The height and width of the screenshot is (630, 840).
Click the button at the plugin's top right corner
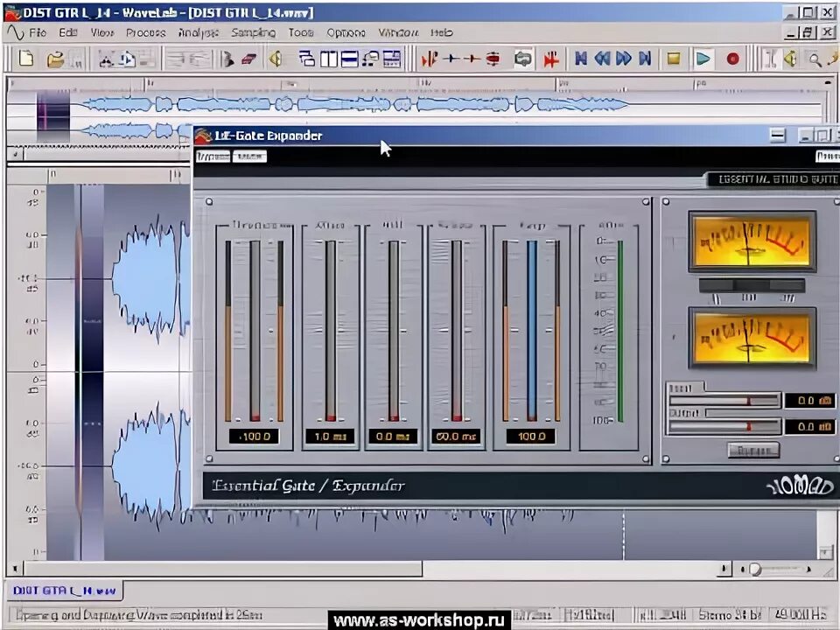coord(827,156)
